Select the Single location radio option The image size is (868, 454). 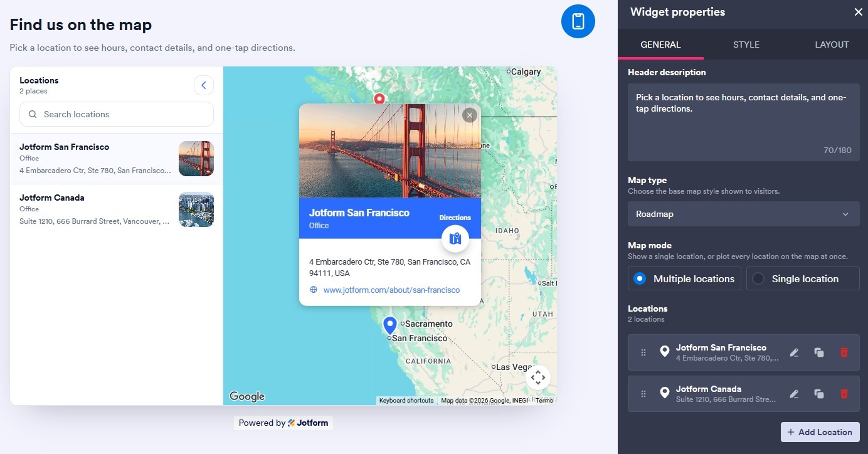coord(803,278)
